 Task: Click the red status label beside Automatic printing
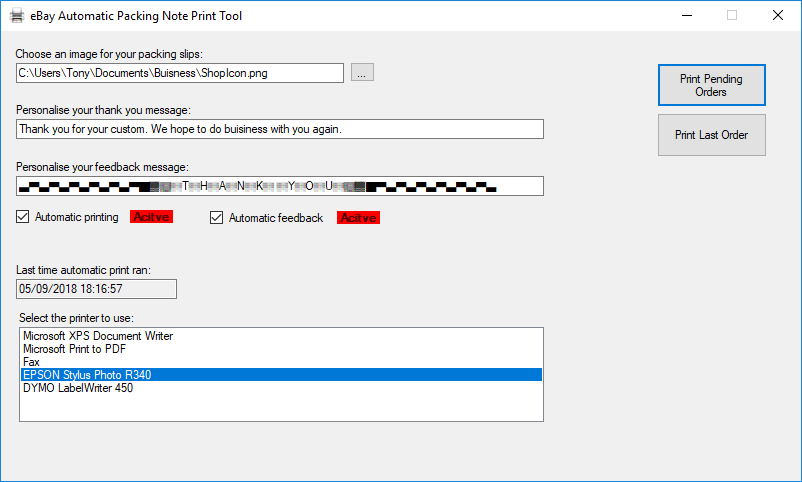(x=151, y=217)
